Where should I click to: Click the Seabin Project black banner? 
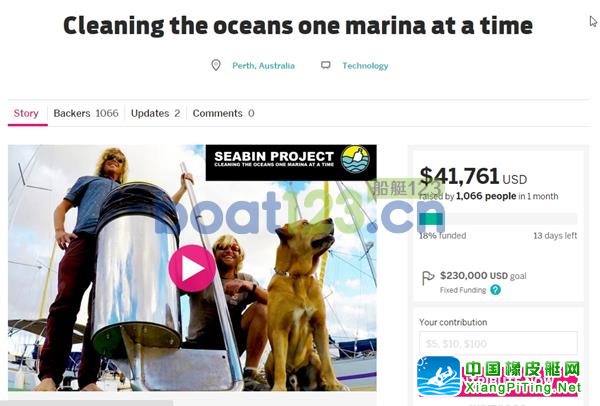pos(291,162)
